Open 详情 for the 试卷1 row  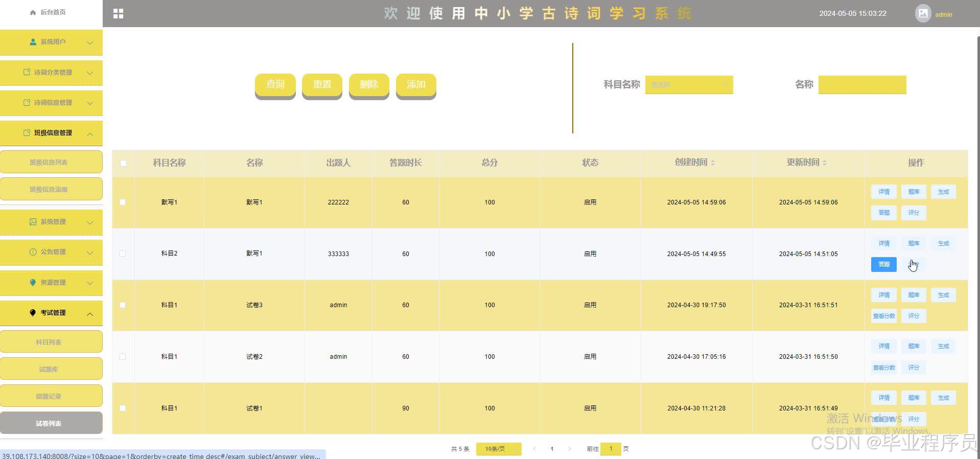coord(884,398)
